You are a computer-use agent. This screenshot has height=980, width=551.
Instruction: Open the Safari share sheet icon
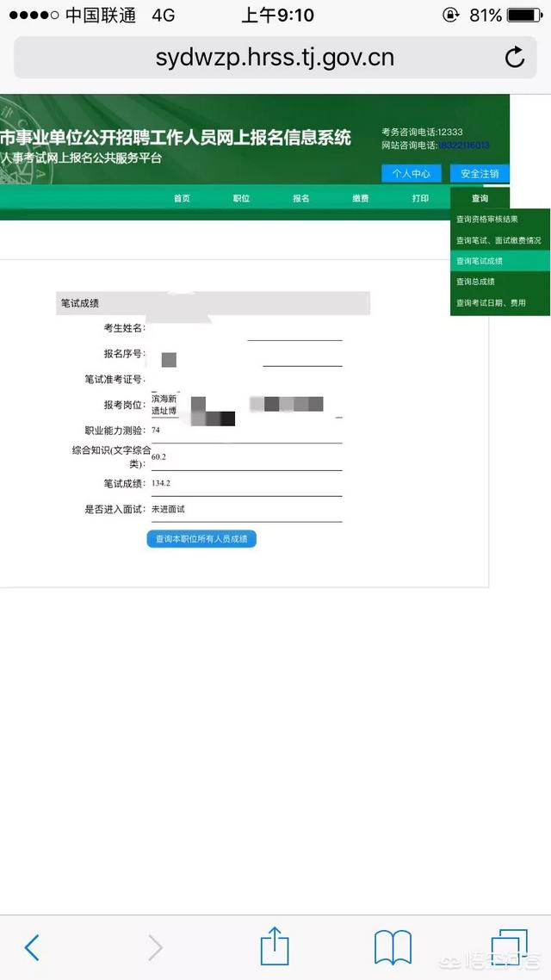point(275,946)
